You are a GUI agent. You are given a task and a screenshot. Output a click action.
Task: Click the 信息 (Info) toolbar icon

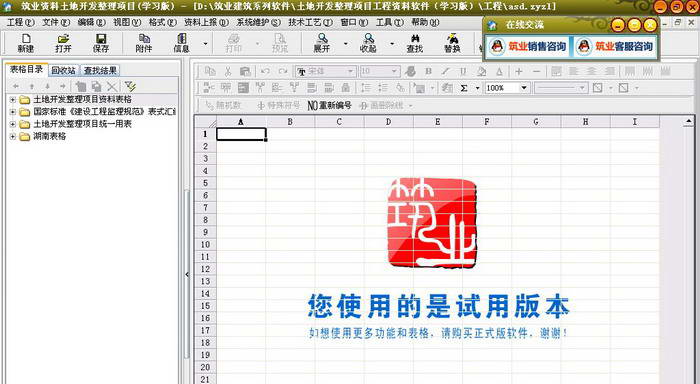click(x=181, y=43)
